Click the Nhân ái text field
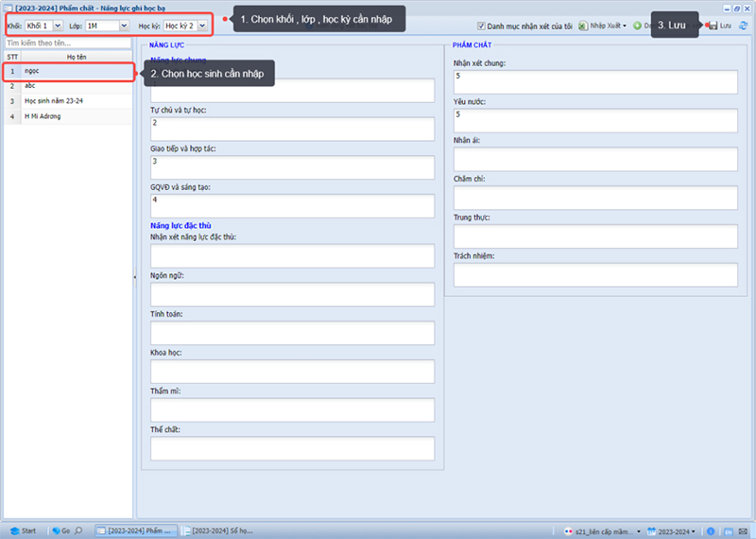756x539 pixels. tap(595, 159)
